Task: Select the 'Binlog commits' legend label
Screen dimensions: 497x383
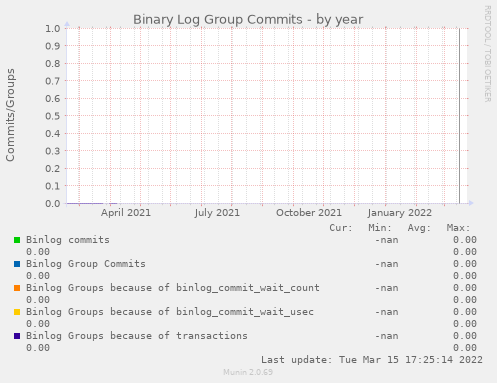Action: pyautogui.click(x=68, y=240)
